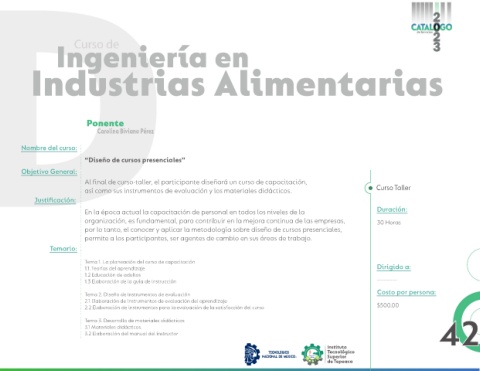
Task: Click the Dirigido a label
Action: point(394,267)
